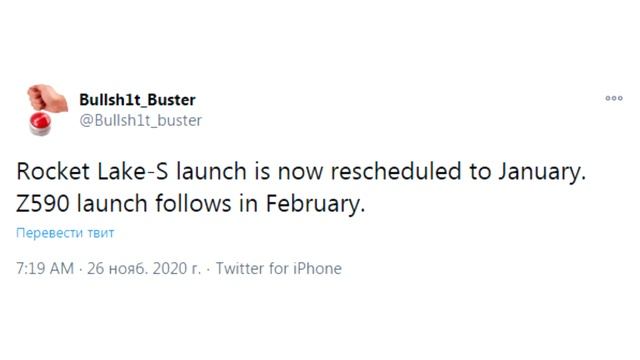Click the Rocket text in the tweet

[53, 171]
